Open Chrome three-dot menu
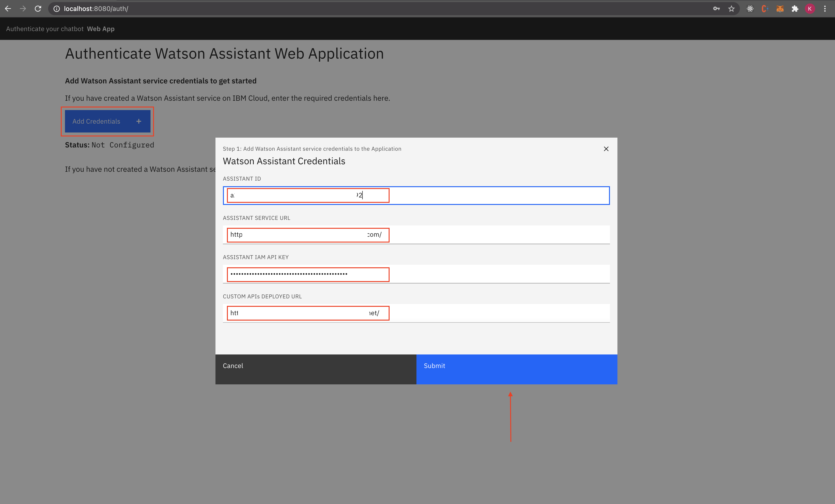 click(x=825, y=9)
